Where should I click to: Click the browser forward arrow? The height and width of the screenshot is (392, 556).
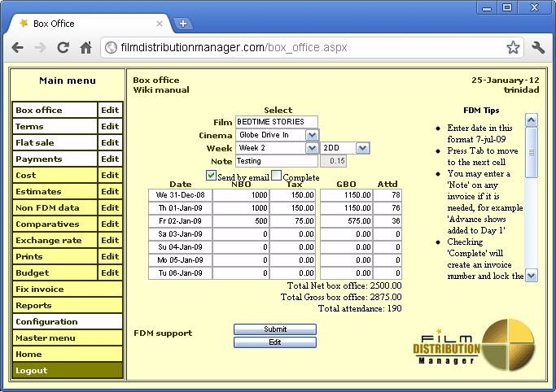coord(40,48)
